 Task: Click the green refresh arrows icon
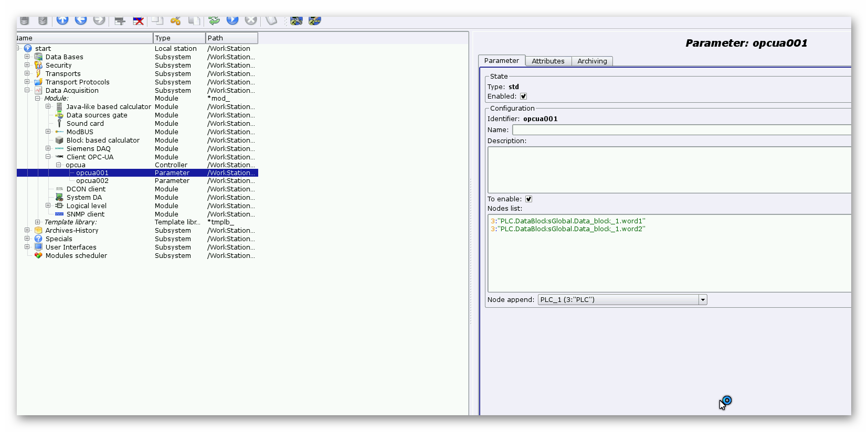214,20
